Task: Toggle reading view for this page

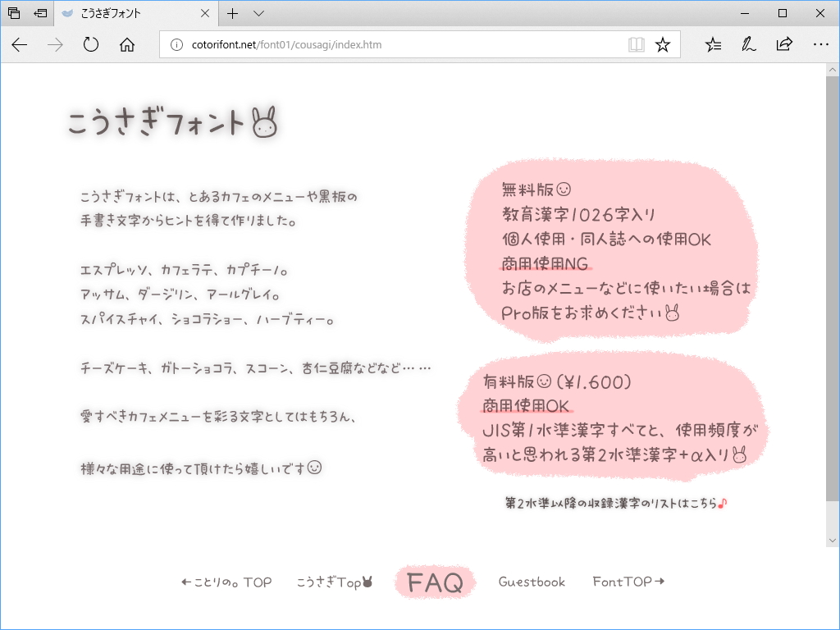Action: tap(637, 44)
